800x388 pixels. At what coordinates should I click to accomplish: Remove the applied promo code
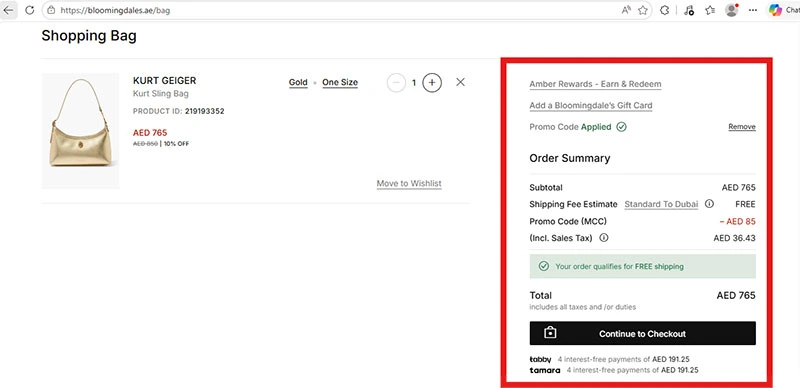coord(742,127)
